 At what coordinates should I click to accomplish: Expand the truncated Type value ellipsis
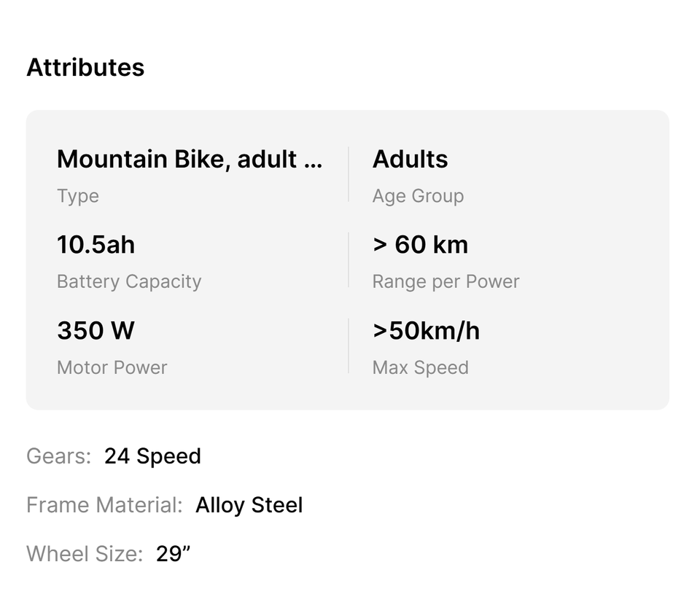click(313, 160)
